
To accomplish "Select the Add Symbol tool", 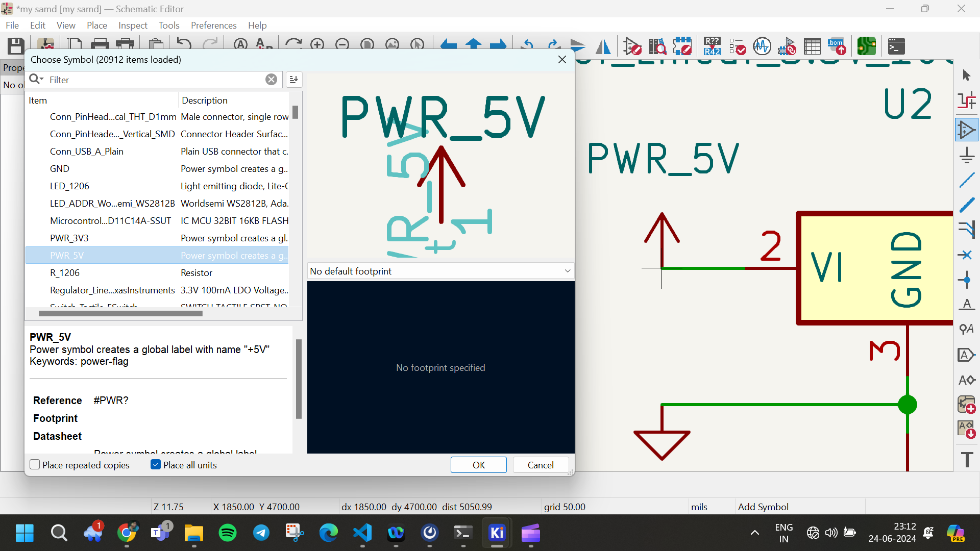I will click(x=967, y=130).
